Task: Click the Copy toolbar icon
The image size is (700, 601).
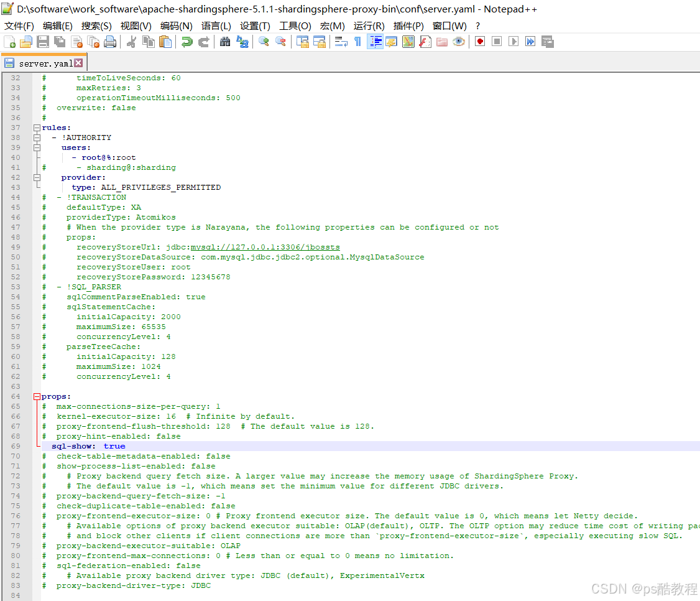Action: pos(148,42)
